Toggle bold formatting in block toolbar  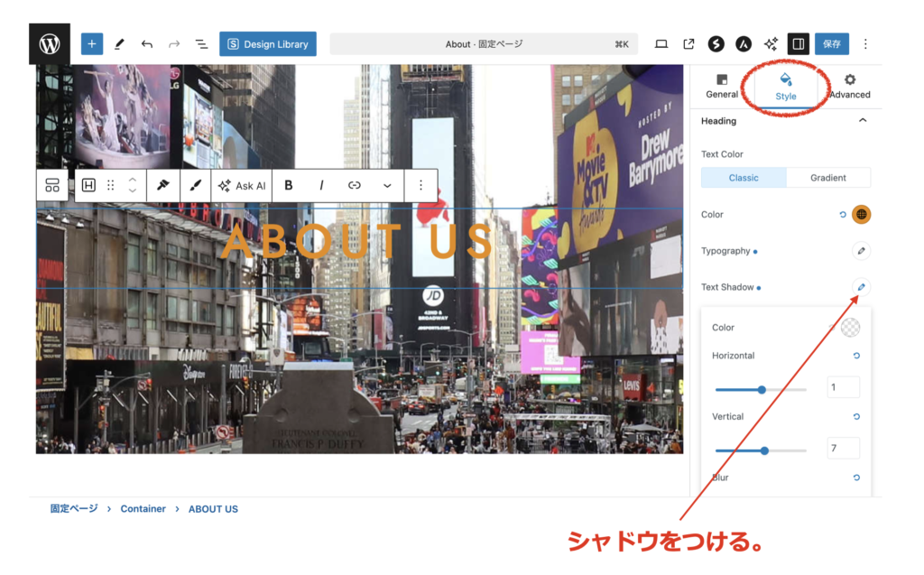(x=289, y=185)
